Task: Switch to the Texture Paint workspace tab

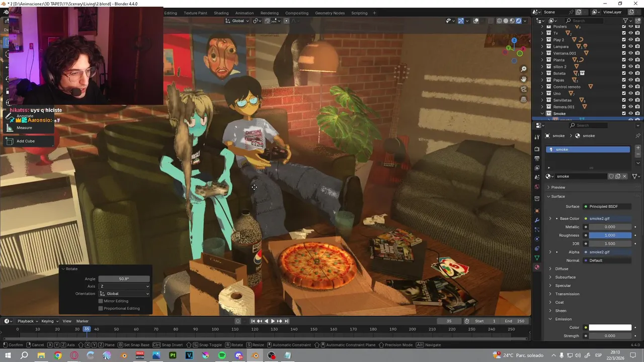Action: (x=195, y=13)
